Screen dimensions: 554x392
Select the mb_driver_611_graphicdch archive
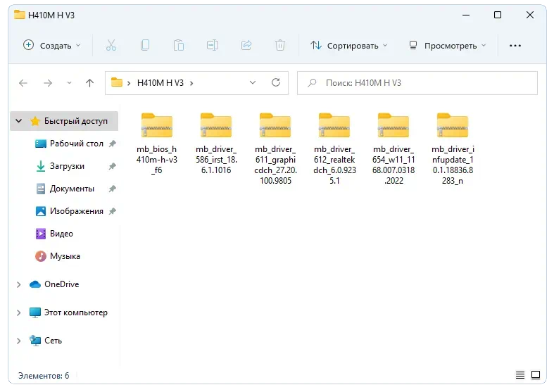point(275,148)
